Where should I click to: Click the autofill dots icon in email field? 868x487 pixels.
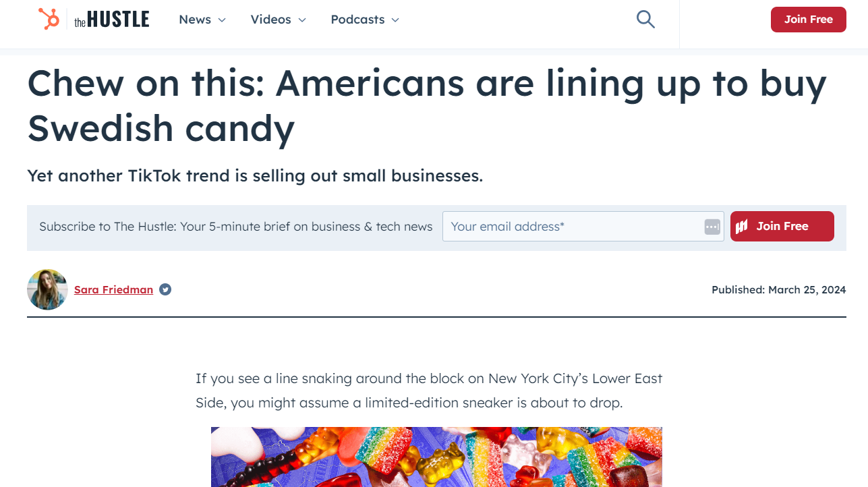pos(712,227)
